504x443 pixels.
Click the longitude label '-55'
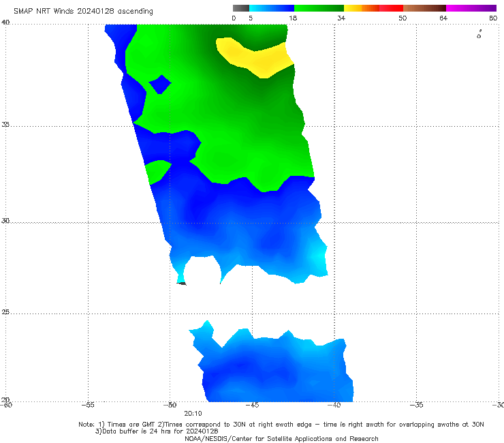88,405
